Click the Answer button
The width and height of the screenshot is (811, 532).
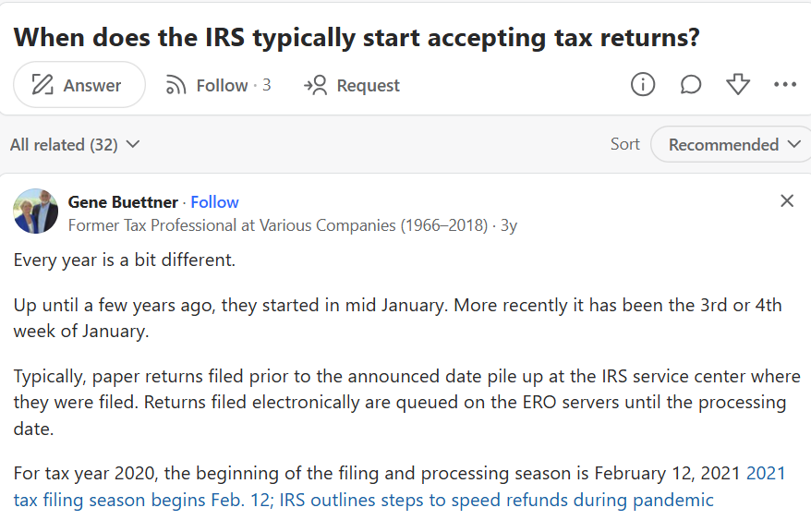79,84
